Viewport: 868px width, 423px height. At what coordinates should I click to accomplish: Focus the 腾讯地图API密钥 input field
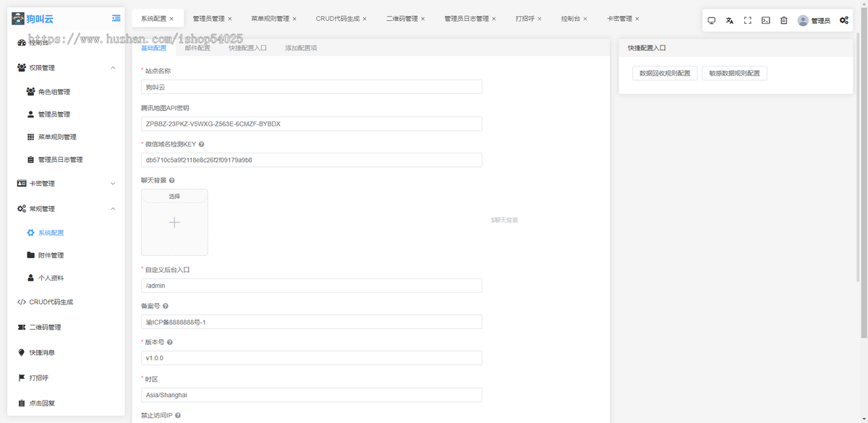pyautogui.click(x=312, y=124)
